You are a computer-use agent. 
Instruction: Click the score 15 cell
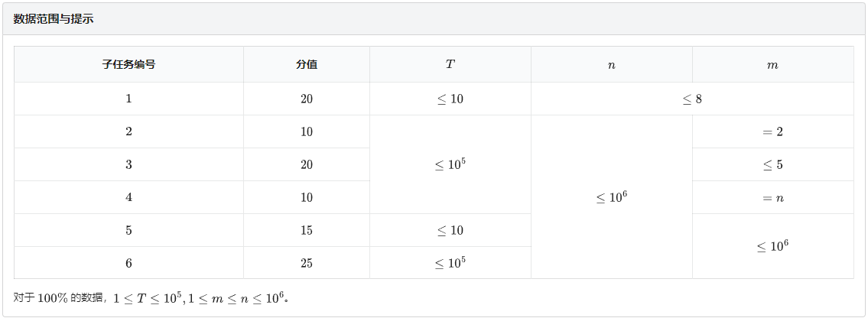point(307,230)
